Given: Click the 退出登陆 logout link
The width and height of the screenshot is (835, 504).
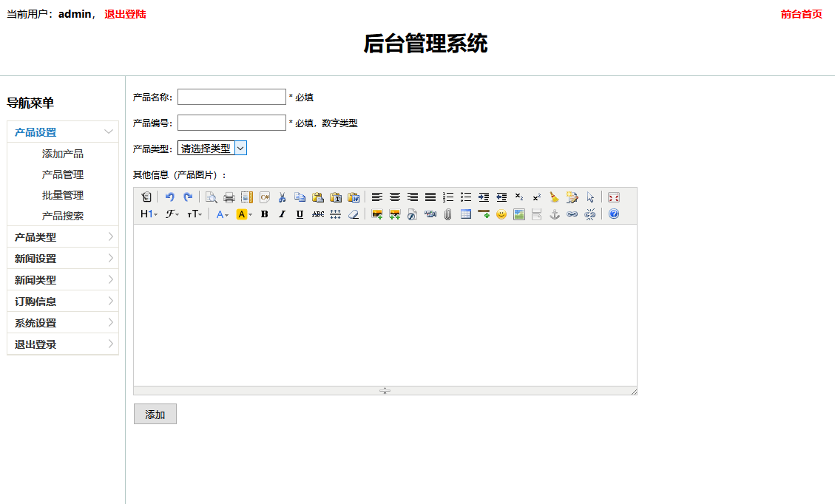Looking at the screenshot, I should pyautogui.click(x=125, y=14).
